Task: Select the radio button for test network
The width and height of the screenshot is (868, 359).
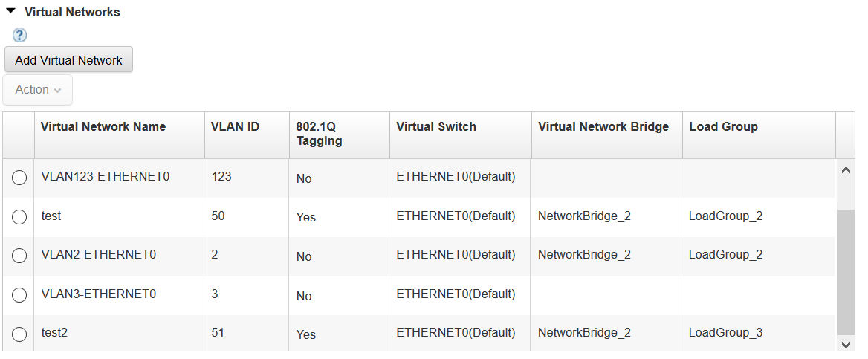Action: click(19, 216)
